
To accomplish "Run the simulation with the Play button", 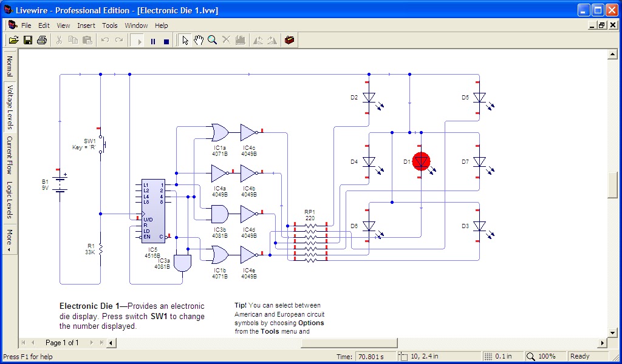I will [138, 41].
